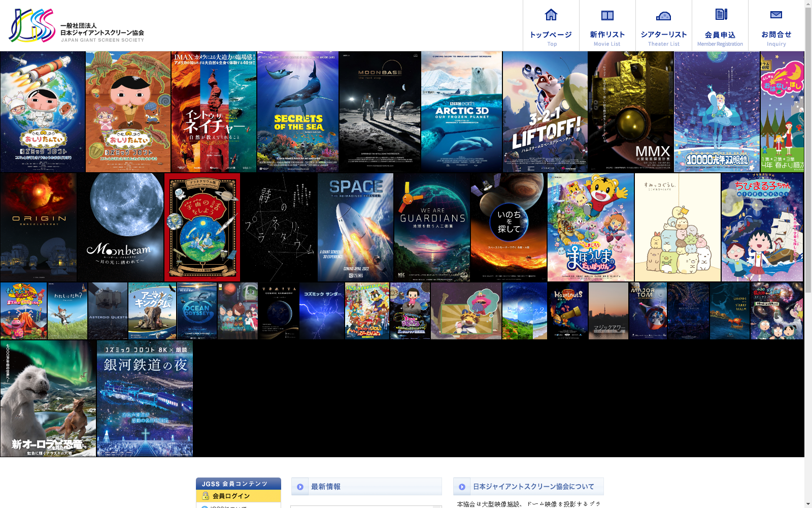The width and height of the screenshot is (812, 508).
Task: Open しまじろう まほうのしま poster
Action: point(591,227)
